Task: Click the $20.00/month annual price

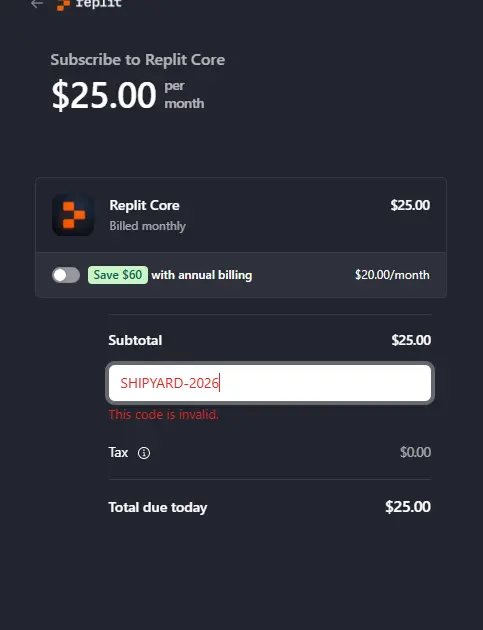Action: tap(392, 275)
